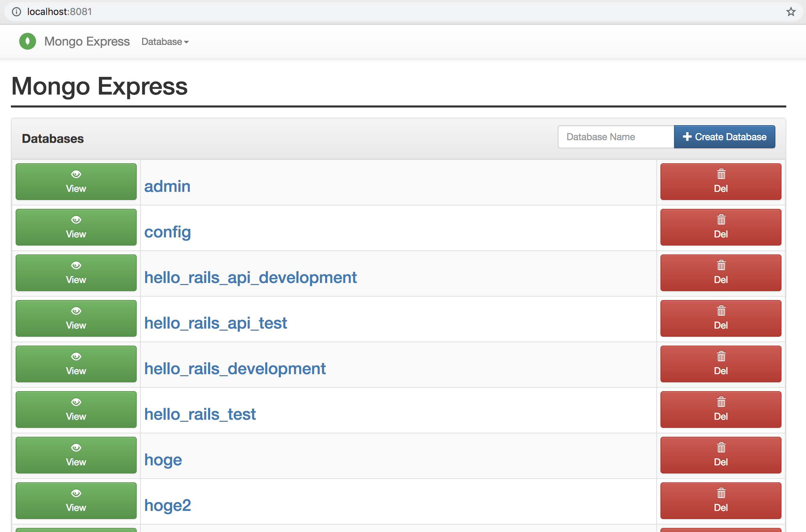Open the hello_rails_test name link

[x=200, y=415]
